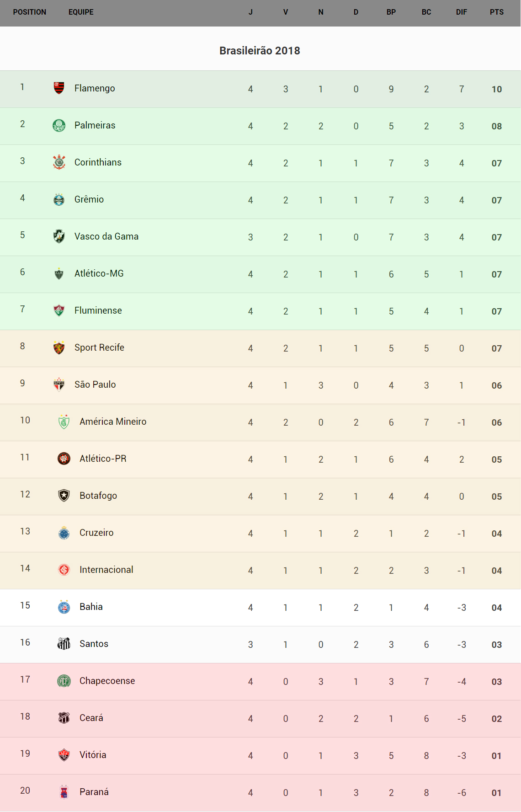Click the POSITION column header
Viewport: 521px width, 812px height.
pos(30,12)
